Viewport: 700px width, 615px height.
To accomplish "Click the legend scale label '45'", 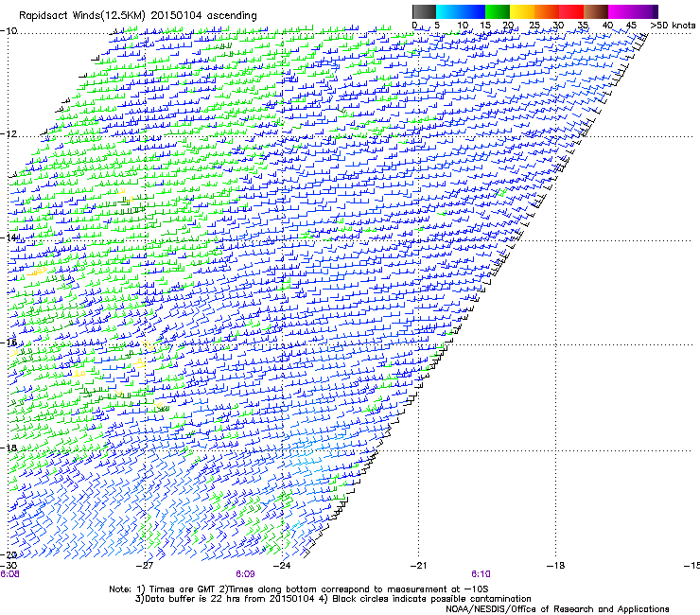I will [x=631, y=26].
